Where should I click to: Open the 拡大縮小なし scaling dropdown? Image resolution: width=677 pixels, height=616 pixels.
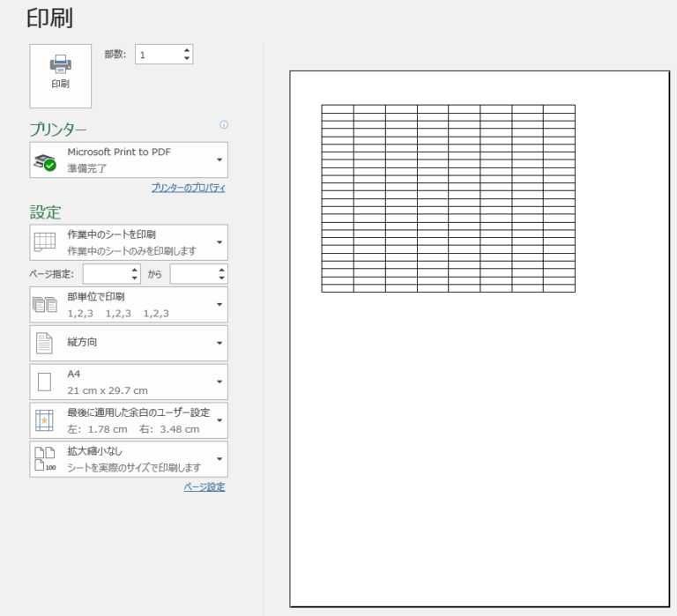coord(219,459)
